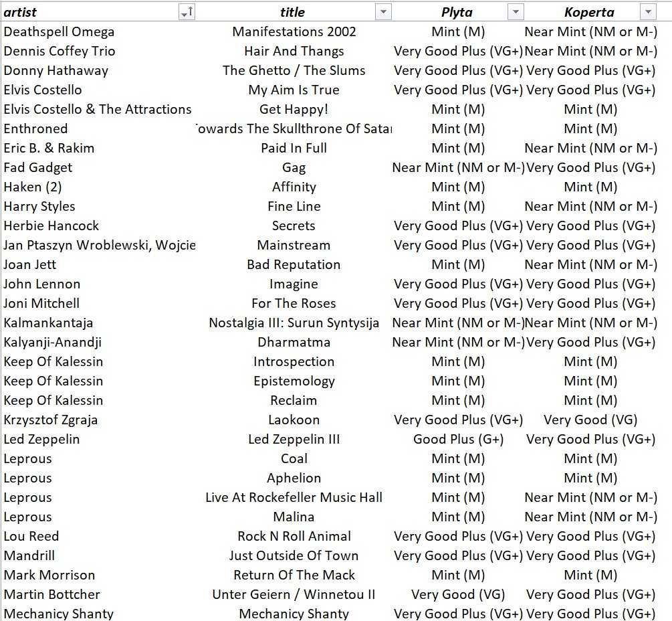Click the Joni Mitchell cell
672x621 pixels.
point(98,303)
